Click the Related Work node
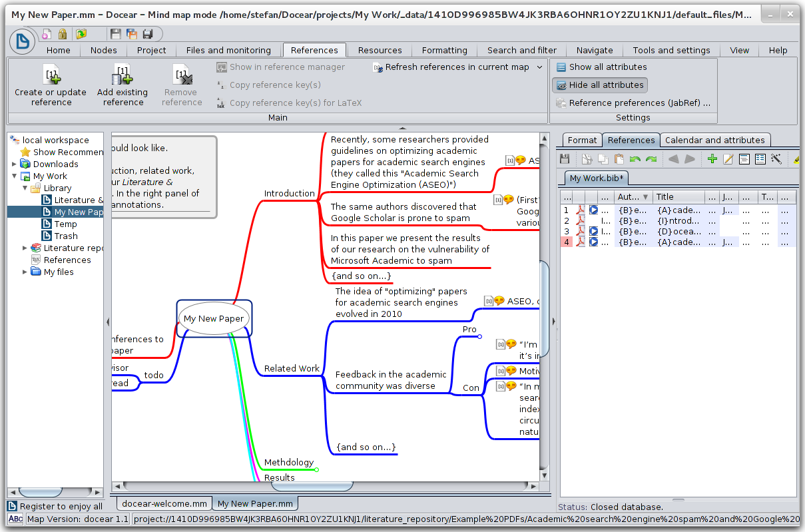 pos(292,368)
